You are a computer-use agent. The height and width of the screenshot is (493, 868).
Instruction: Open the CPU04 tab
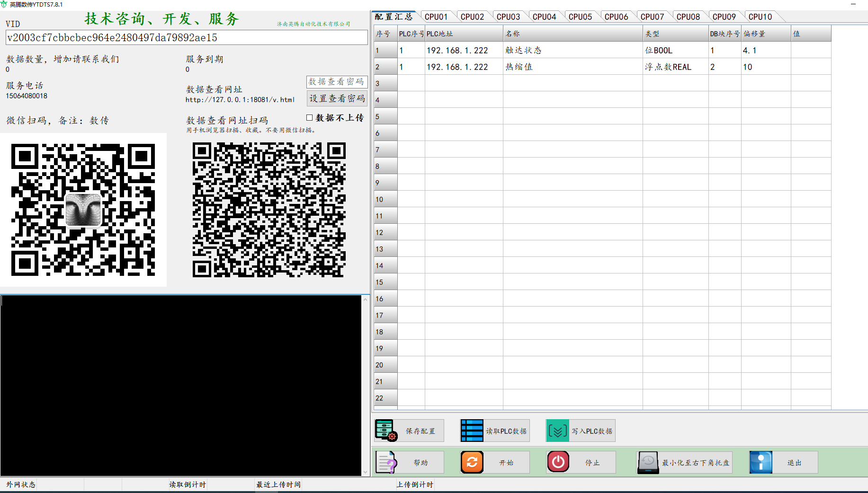coord(544,17)
